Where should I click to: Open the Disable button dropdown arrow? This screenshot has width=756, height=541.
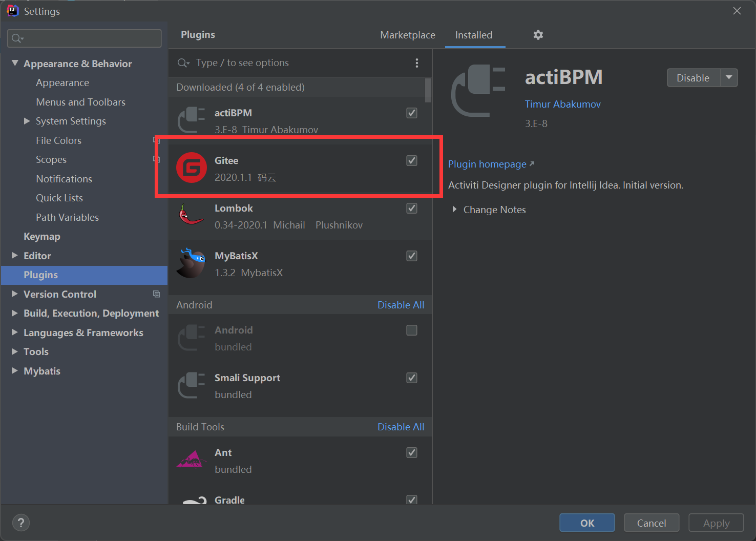pos(729,78)
